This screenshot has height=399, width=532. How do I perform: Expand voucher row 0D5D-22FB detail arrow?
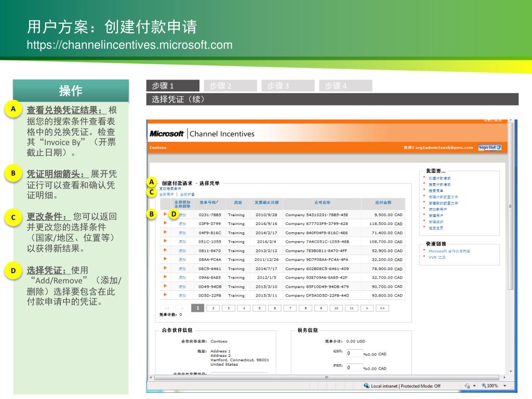(165, 295)
